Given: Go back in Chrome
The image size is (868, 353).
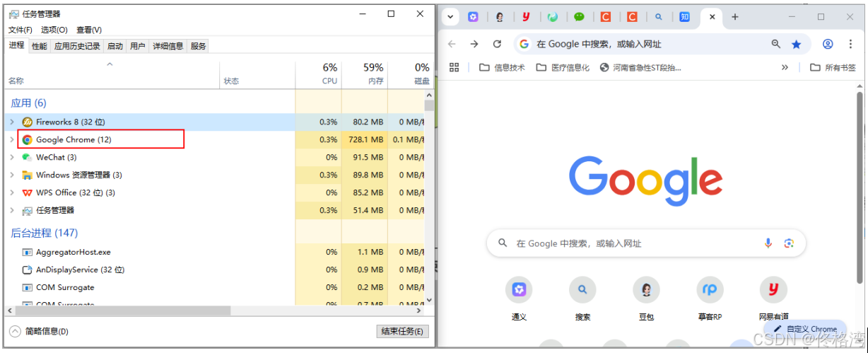Looking at the screenshot, I should point(452,44).
